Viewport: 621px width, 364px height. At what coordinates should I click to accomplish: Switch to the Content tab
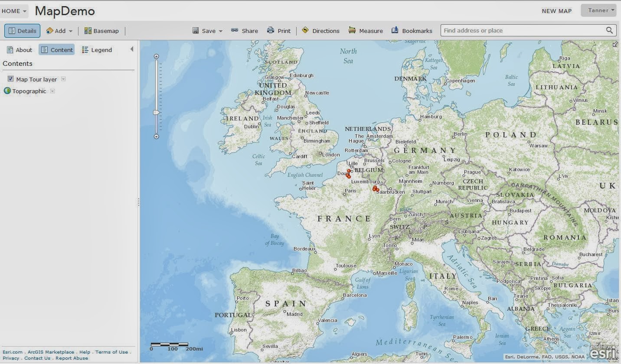(x=57, y=50)
